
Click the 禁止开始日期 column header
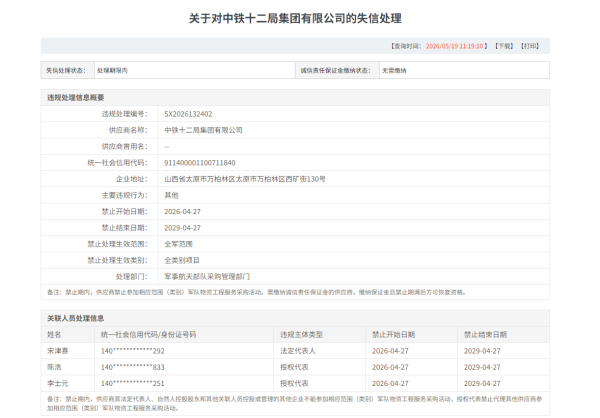tap(393, 335)
